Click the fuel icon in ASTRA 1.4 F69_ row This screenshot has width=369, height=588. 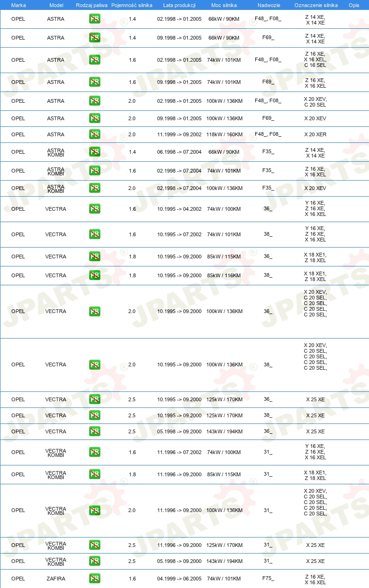pyautogui.click(x=94, y=38)
